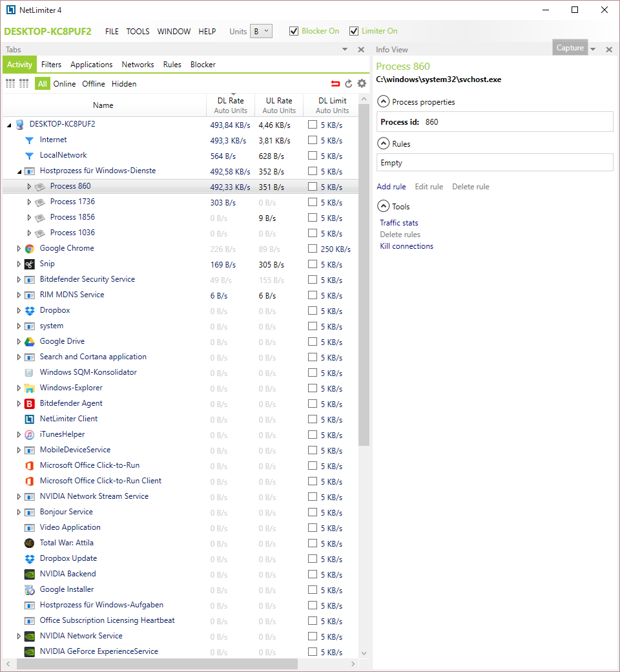
Task: Open the TOOLS menu
Action: click(x=138, y=31)
